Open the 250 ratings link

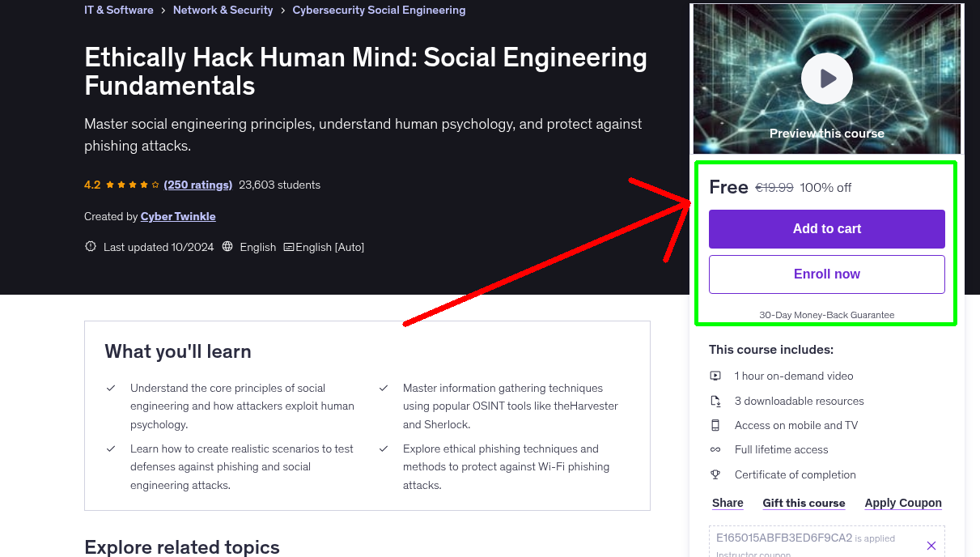197,185
